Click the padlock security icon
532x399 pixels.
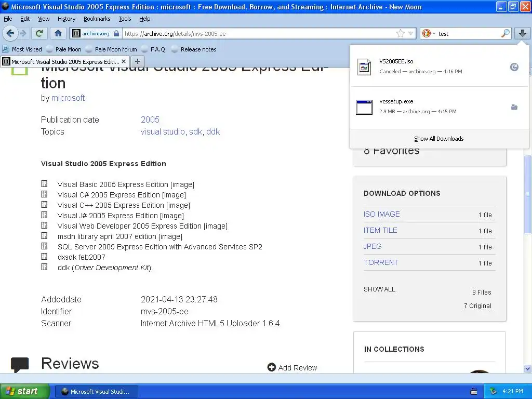coord(116,33)
